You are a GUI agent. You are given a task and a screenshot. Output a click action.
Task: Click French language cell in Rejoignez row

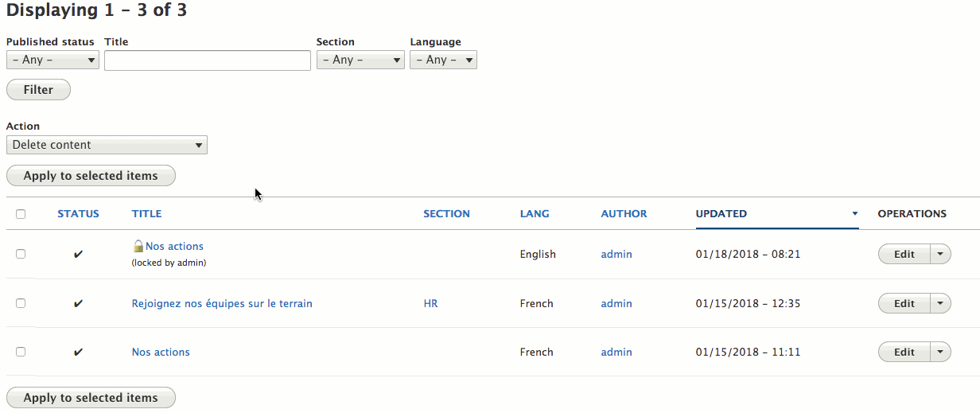click(536, 303)
